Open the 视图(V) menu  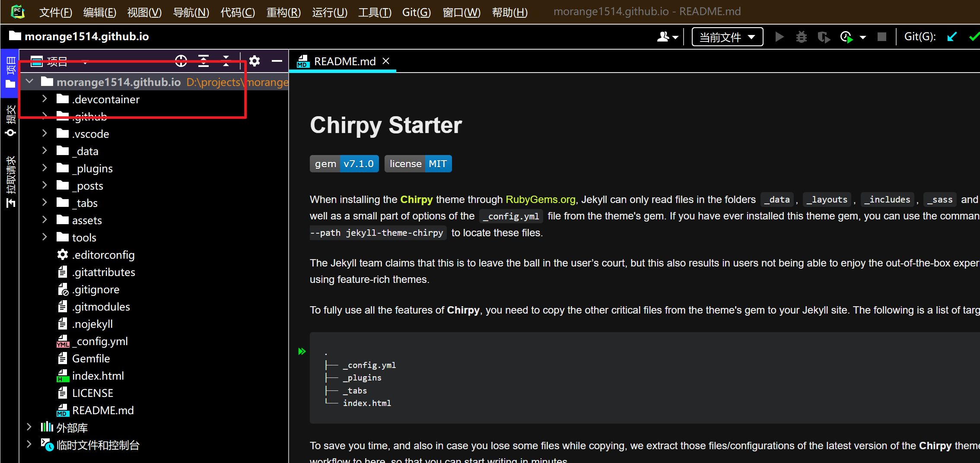pos(144,12)
